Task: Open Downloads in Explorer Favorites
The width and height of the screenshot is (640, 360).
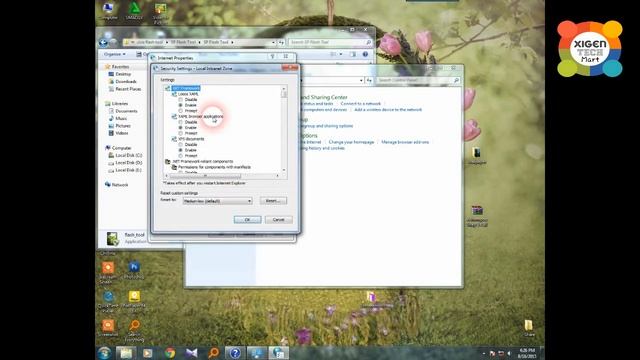Action: click(x=126, y=81)
